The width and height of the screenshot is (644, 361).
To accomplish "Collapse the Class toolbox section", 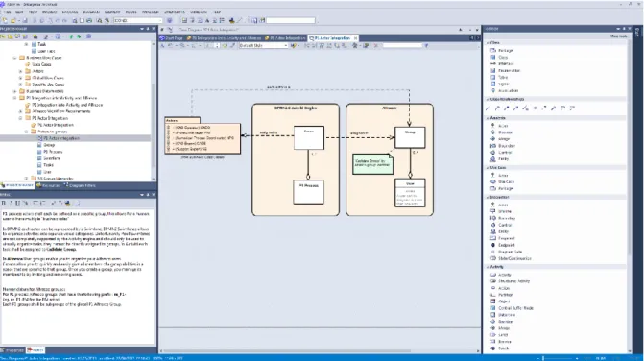I will [488, 42].
